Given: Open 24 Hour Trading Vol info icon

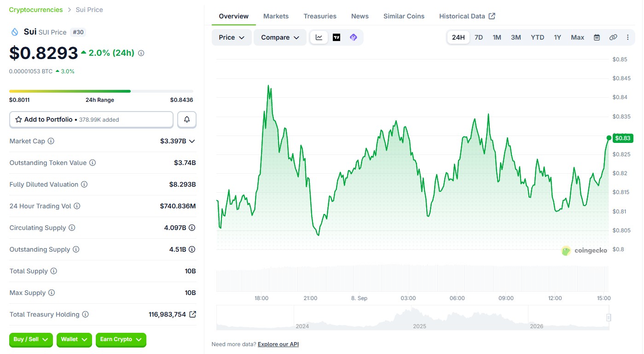Looking at the screenshot, I should [77, 206].
